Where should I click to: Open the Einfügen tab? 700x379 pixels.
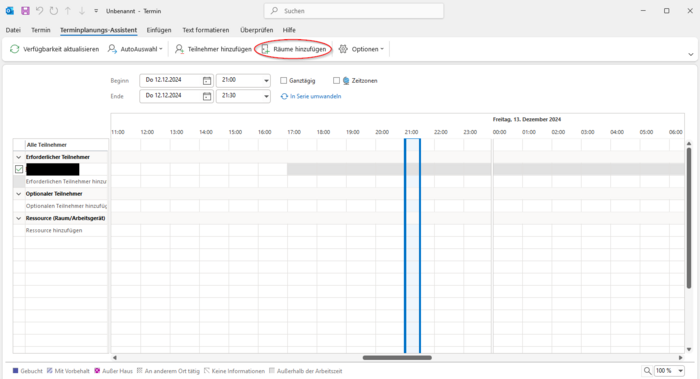[159, 30]
